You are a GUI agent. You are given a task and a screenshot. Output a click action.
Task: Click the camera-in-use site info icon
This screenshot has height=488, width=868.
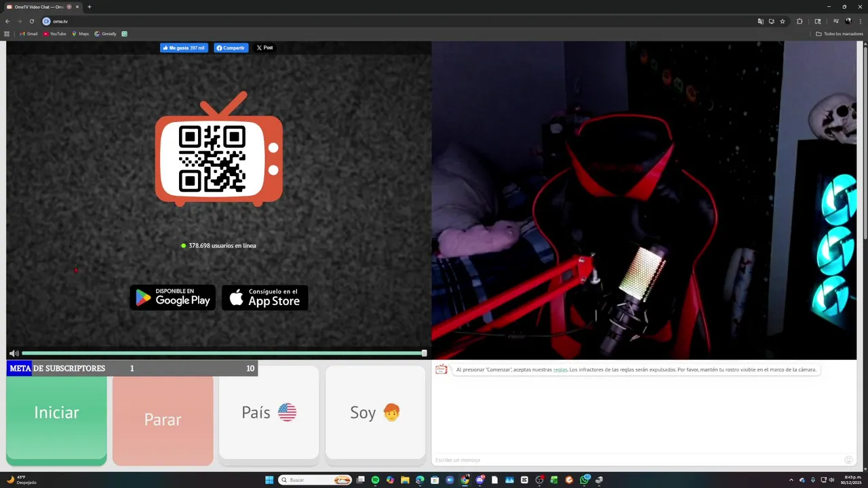(46, 21)
